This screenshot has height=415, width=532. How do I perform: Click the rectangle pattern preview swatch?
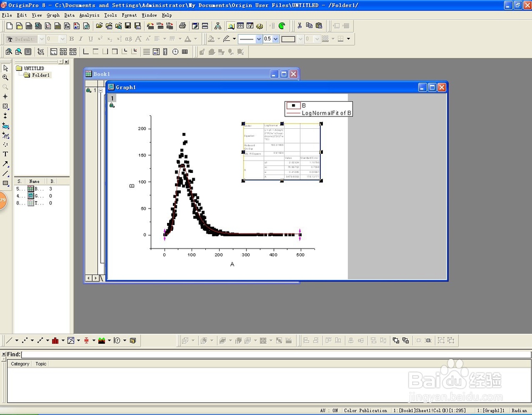288,39
